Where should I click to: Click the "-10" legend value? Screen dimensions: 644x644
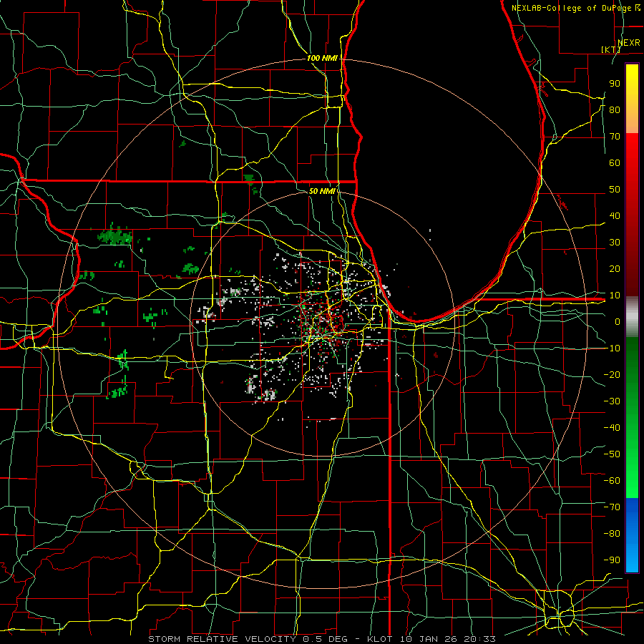[612, 348]
